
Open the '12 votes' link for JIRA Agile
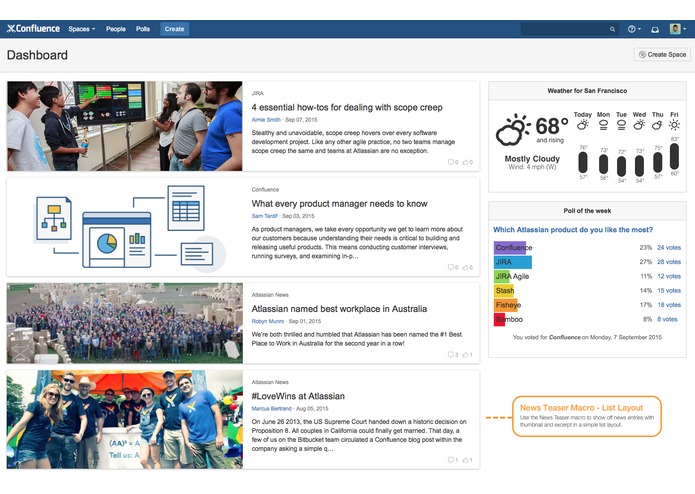click(x=669, y=276)
